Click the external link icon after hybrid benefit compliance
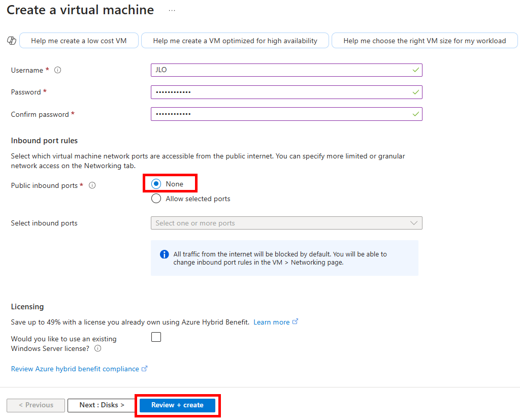 click(145, 369)
